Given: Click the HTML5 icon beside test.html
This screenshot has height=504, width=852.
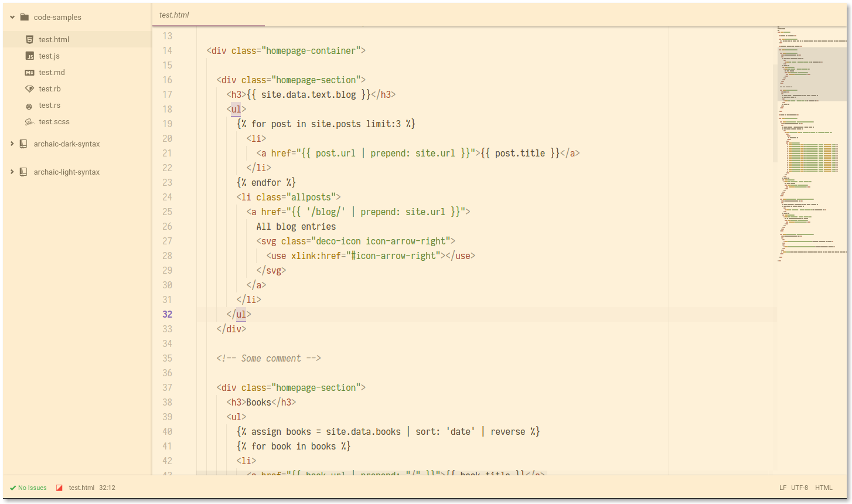Looking at the screenshot, I should (29, 39).
